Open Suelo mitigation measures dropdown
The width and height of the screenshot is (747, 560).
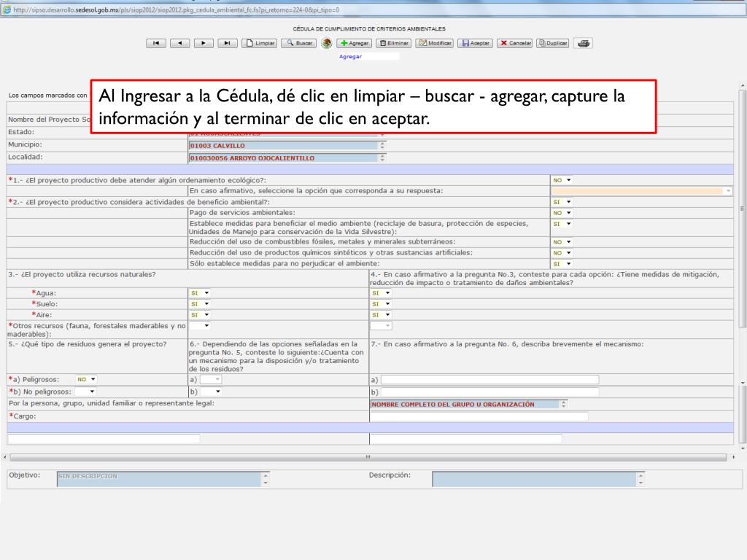(381, 304)
